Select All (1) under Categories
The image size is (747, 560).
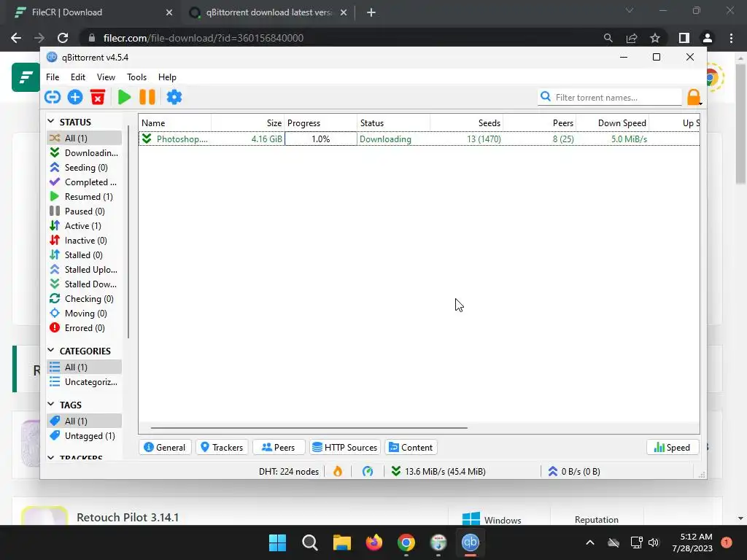tap(85, 367)
